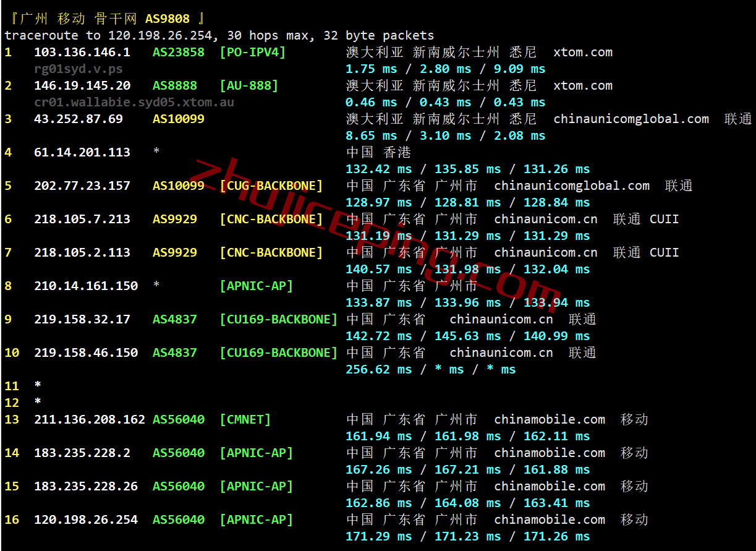Click the 161.94 ms latency value
The width and height of the screenshot is (756, 551).
(x=379, y=437)
